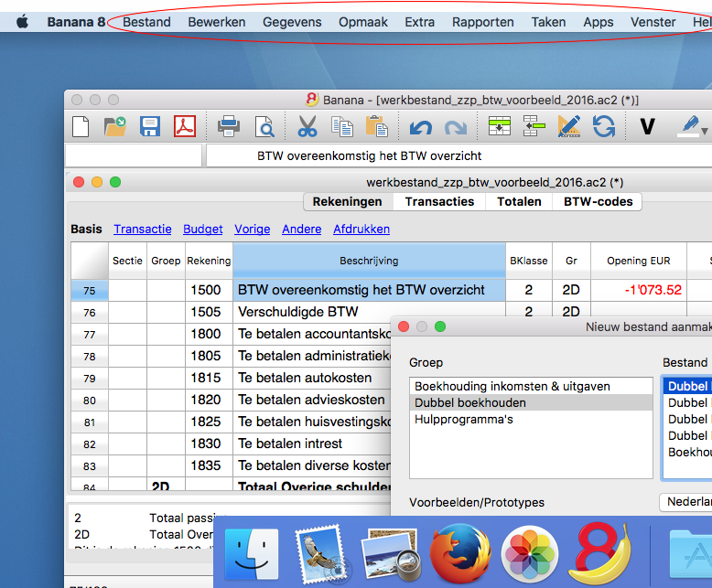Undo the last action with the left arrow icon
The height and width of the screenshot is (588, 712).
coord(420,128)
